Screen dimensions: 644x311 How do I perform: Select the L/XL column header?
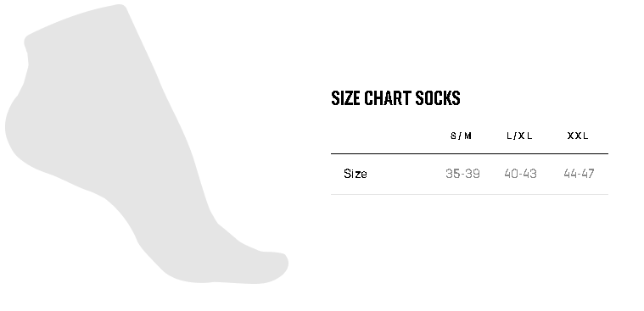click(519, 136)
